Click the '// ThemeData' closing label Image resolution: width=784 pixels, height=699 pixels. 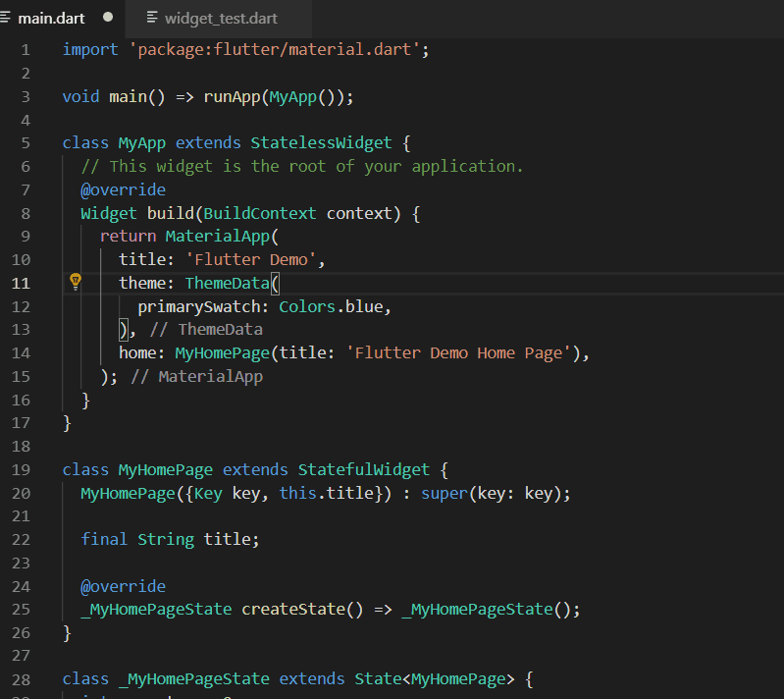click(206, 330)
